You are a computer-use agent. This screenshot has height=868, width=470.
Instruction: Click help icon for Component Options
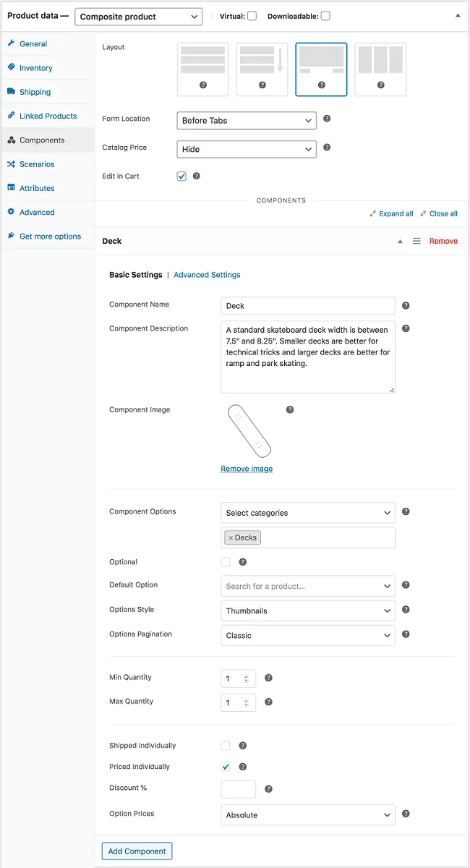tap(406, 511)
